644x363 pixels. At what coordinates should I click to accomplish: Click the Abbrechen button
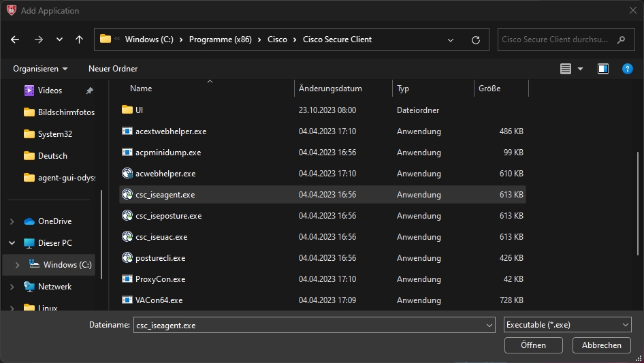(x=601, y=345)
